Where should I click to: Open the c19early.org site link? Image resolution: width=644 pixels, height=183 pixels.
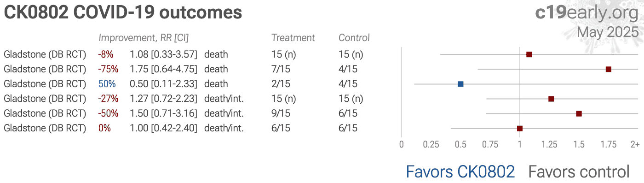tap(587, 12)
